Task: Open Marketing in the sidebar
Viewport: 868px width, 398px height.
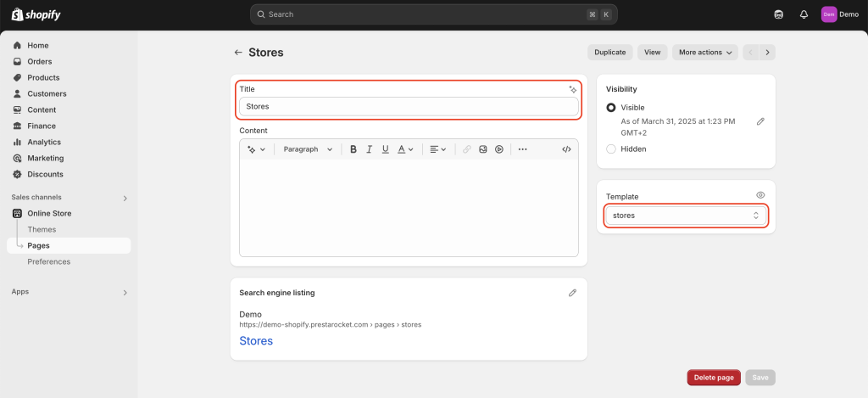Action: coord(69,158)
